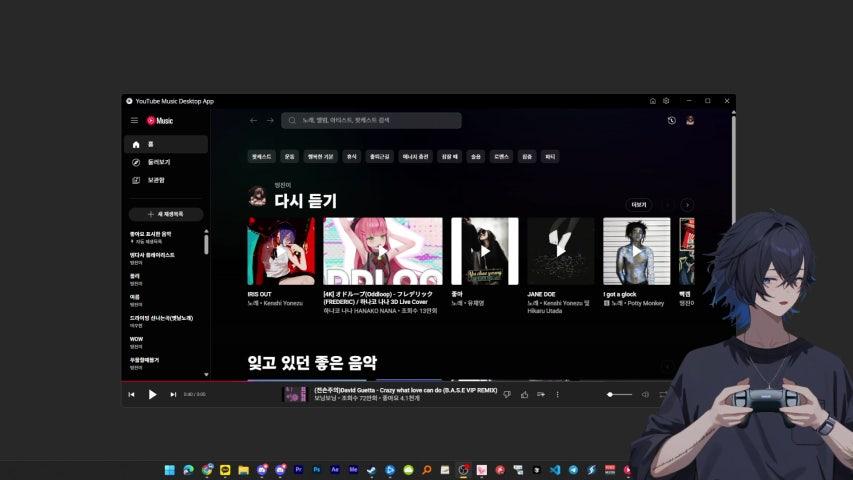Click the 더보기 button
Viewport: 853px width, 480px height.
[x=639, y=205]
